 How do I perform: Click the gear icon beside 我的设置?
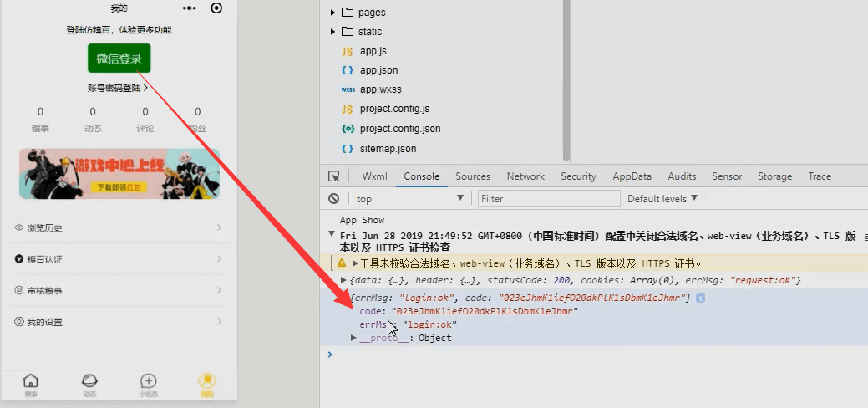coord(19,322)
